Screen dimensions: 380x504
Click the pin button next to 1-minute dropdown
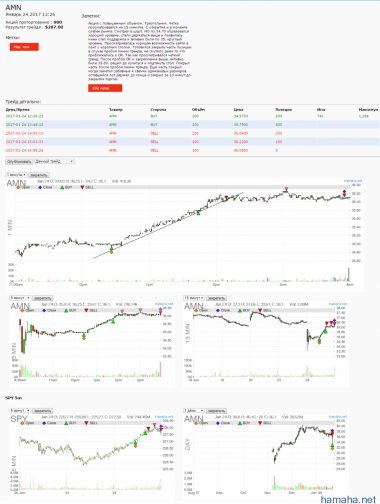pos(39,175)
